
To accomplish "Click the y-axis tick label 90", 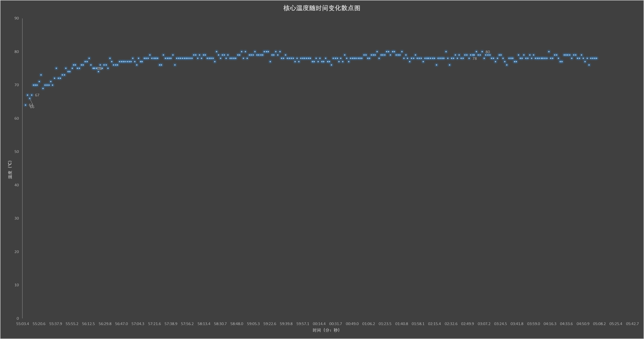I will click(16, 18).
